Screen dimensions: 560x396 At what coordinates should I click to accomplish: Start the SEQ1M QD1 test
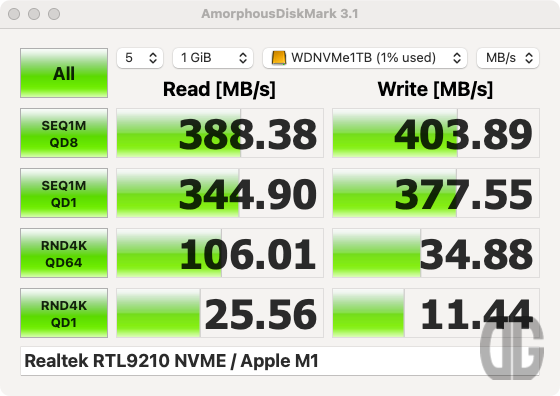coord(64,193)
